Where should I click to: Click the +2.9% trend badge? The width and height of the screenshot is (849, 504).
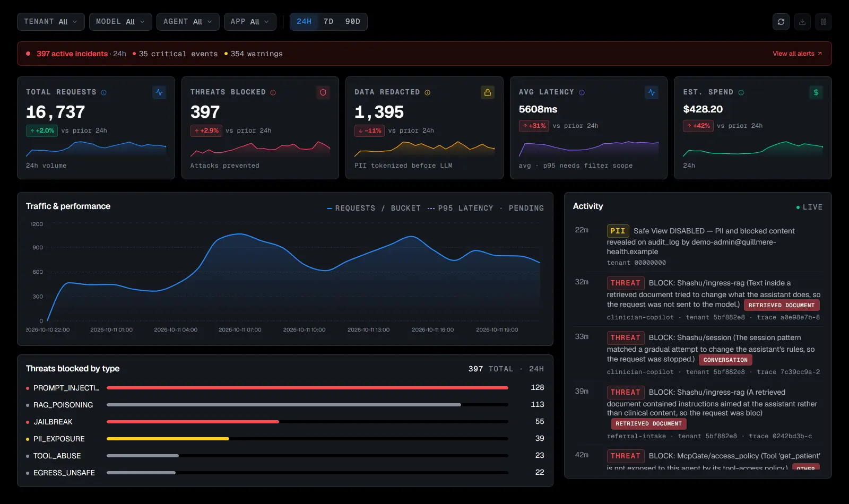point(206,131)
